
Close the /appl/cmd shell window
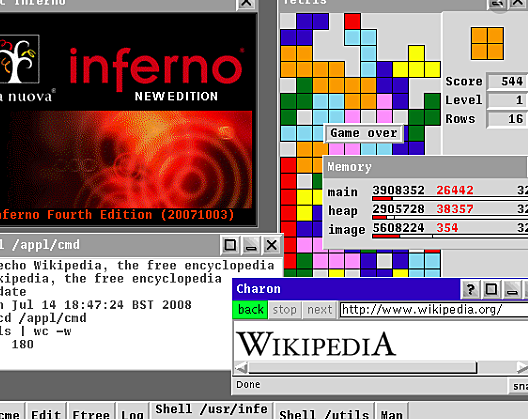272,245
